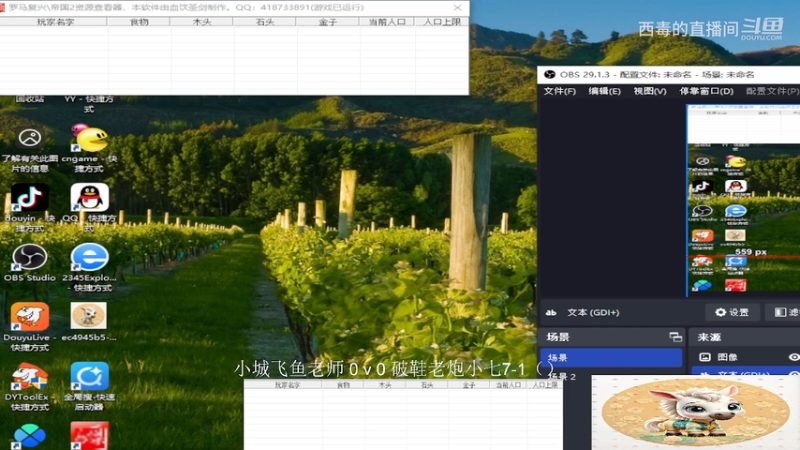Click the 木头 column header in the resource viewer window
Screen dimensions: 800x450
point(202,22)
